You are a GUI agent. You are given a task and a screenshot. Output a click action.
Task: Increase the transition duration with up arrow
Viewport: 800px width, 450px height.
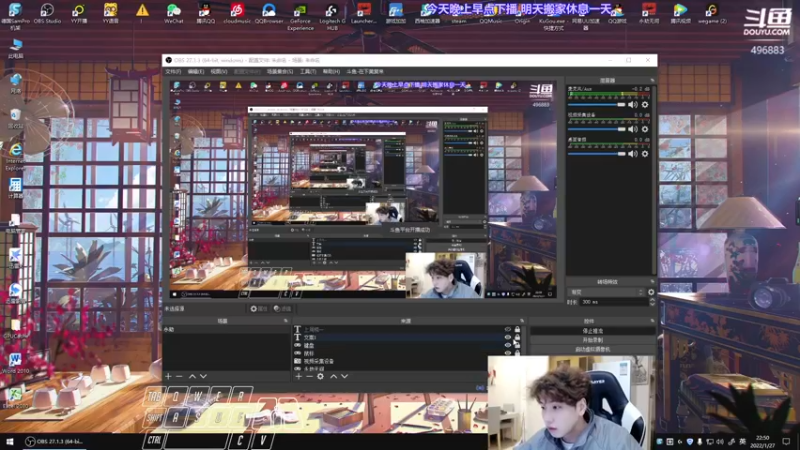pyautogui.click(x=652, y=300)
